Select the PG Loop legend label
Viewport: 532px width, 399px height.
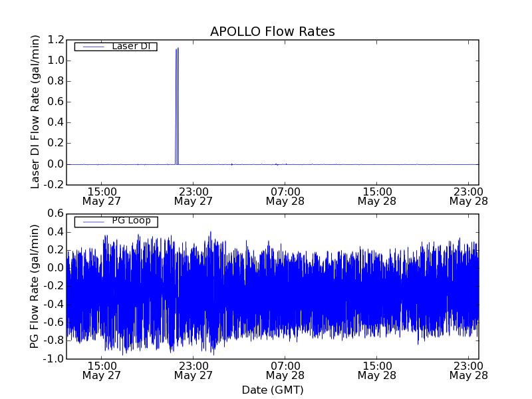coord(131,221)
